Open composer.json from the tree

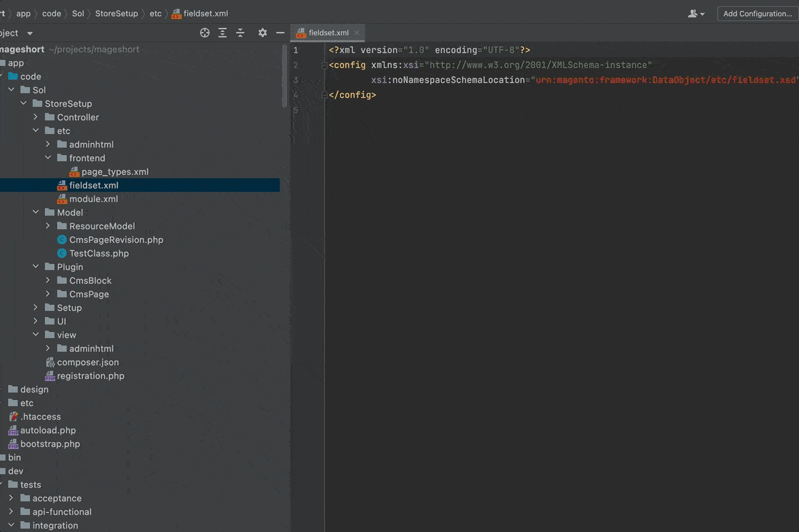click(88, 362)
